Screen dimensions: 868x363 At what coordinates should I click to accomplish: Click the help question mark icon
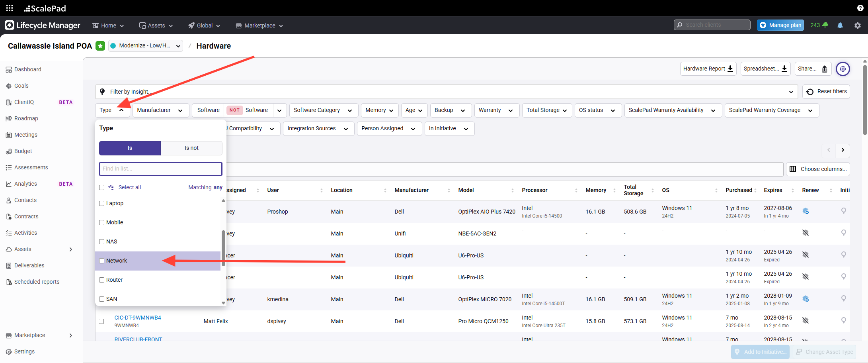(x=860, y=8)
